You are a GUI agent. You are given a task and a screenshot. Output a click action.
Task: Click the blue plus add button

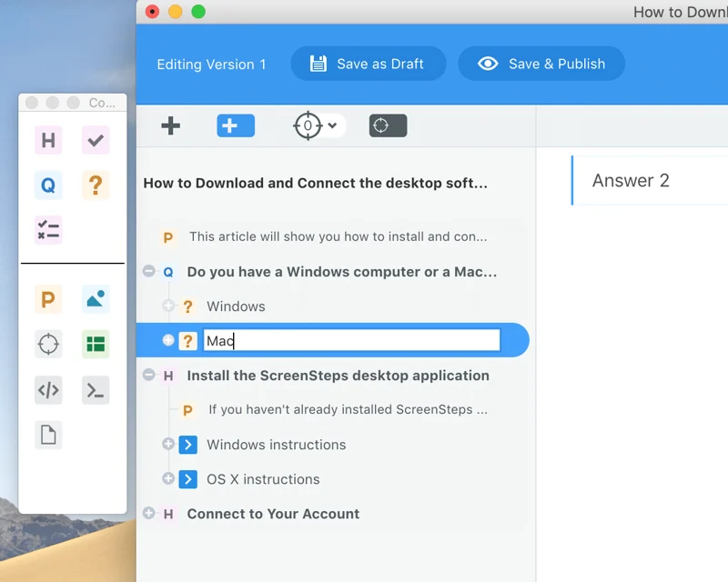[x=236, y=125]
